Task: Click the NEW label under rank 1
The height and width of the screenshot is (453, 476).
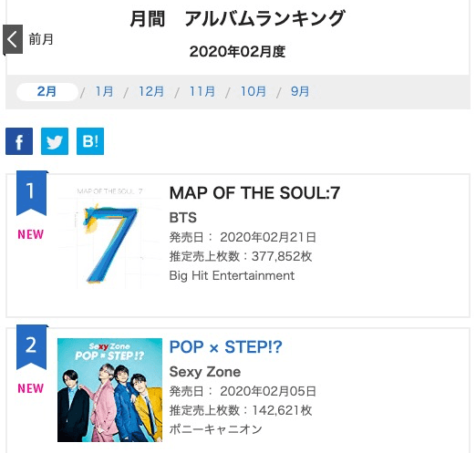Action: coord(31,234)
